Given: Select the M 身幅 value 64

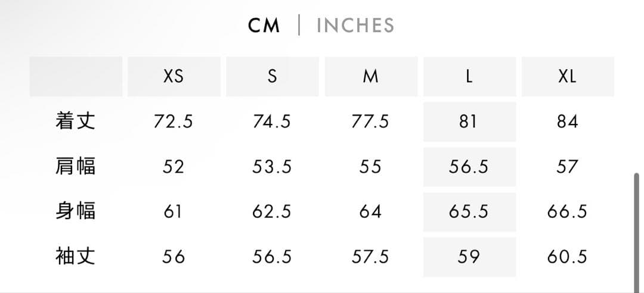Looking at the screenshot, I should (370, 211).
